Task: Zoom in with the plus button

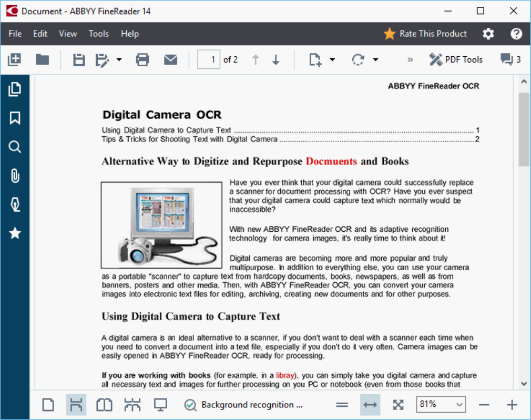Action: click(512, 405)
